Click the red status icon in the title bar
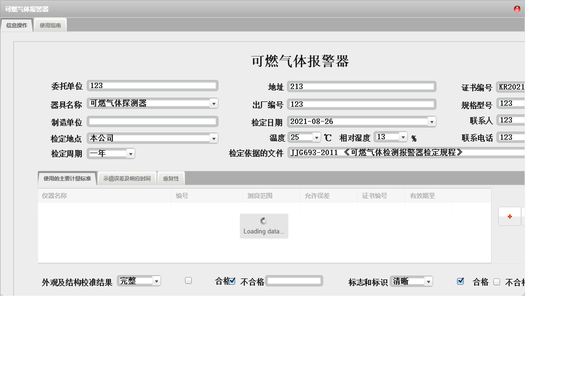Screen dimensions: 588x367 pos(516,9)
